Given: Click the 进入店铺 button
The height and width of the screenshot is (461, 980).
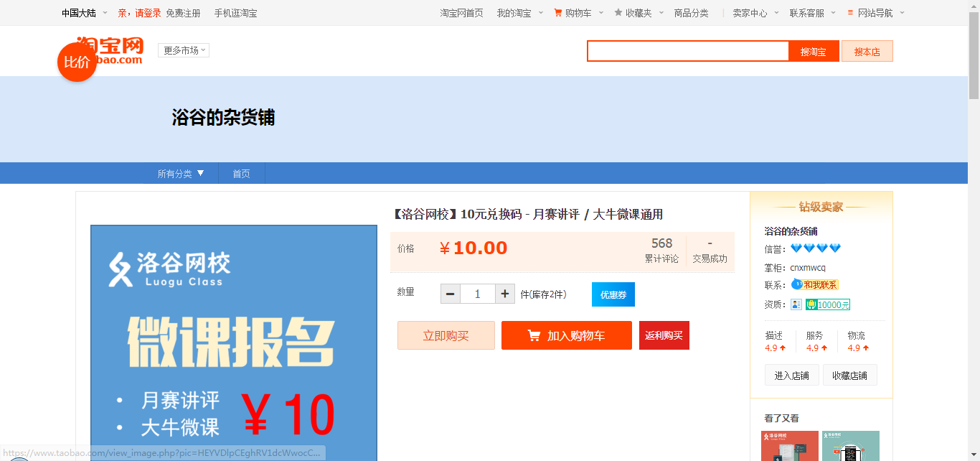Looking at the screenshot, I should pos(792,375).
